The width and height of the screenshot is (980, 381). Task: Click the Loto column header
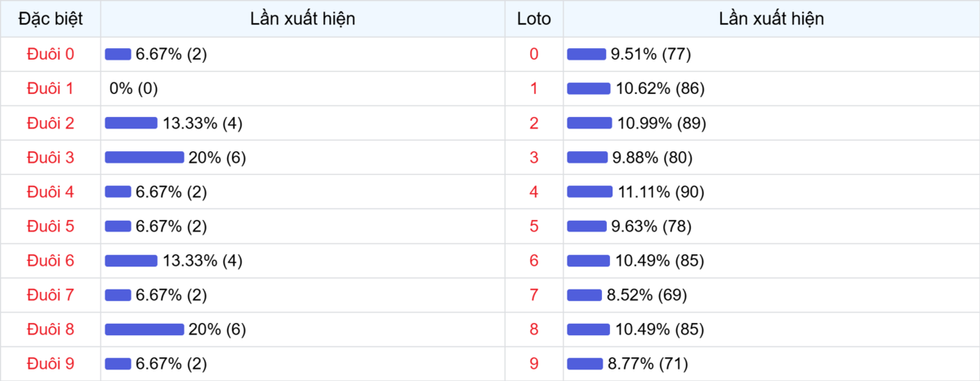tap(534, 19)
